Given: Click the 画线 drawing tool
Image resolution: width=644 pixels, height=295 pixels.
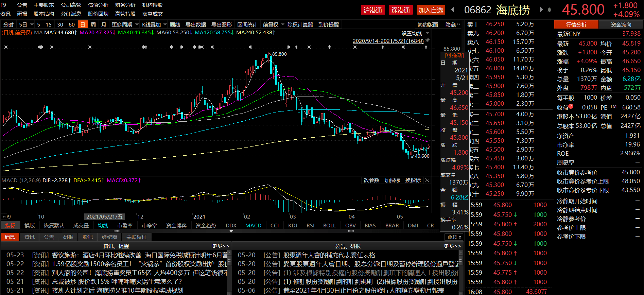Looking at the screenshot, I should point(175,24).
